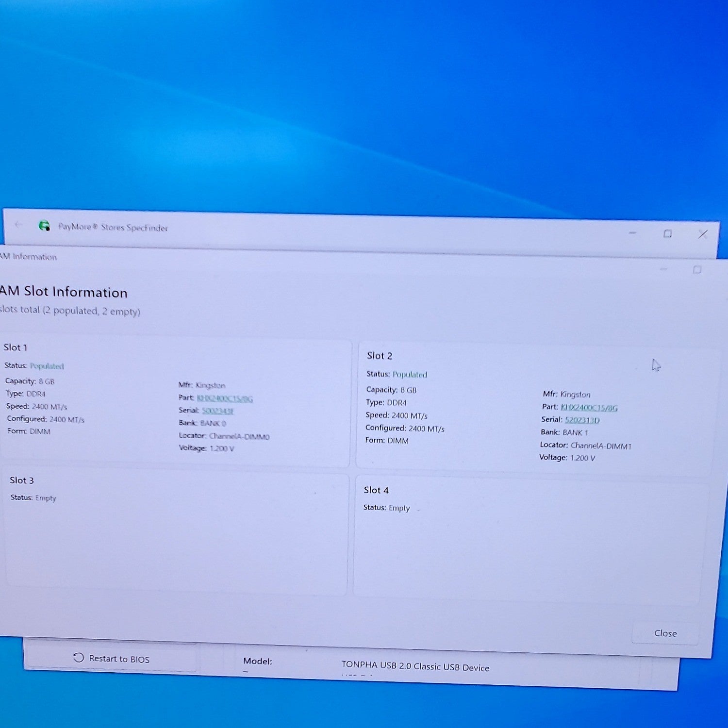
Task: Select the Slot 3 empty card
Action: [177, 531]
